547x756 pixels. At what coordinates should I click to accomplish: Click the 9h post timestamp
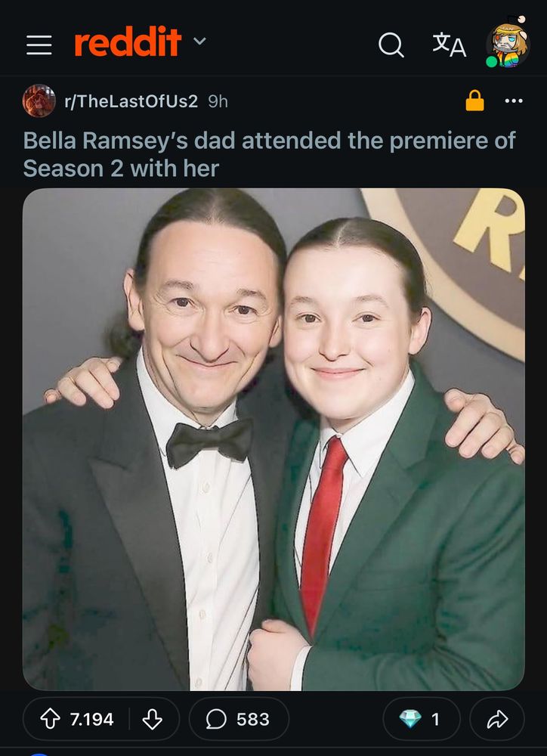(218, 101)
